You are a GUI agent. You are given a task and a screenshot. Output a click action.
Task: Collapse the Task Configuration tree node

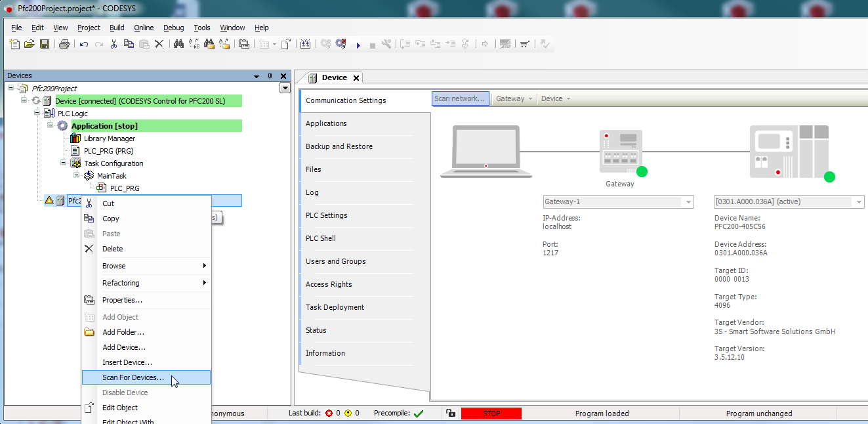[x=64, y=163]
